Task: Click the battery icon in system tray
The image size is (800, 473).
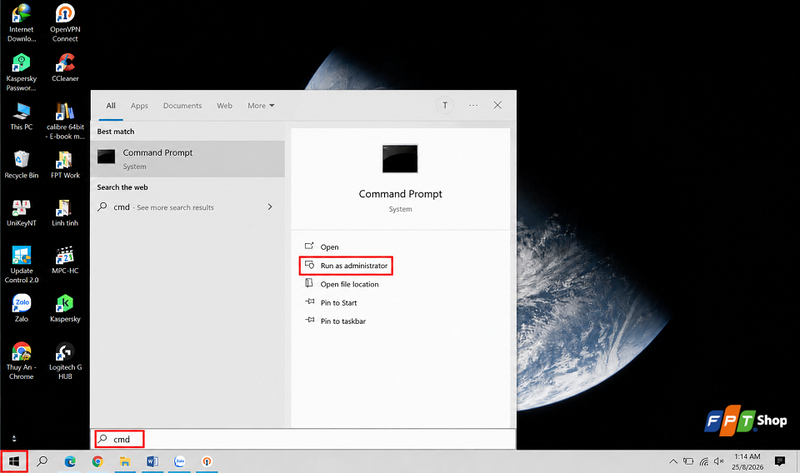Action: [x=688, y=461]
